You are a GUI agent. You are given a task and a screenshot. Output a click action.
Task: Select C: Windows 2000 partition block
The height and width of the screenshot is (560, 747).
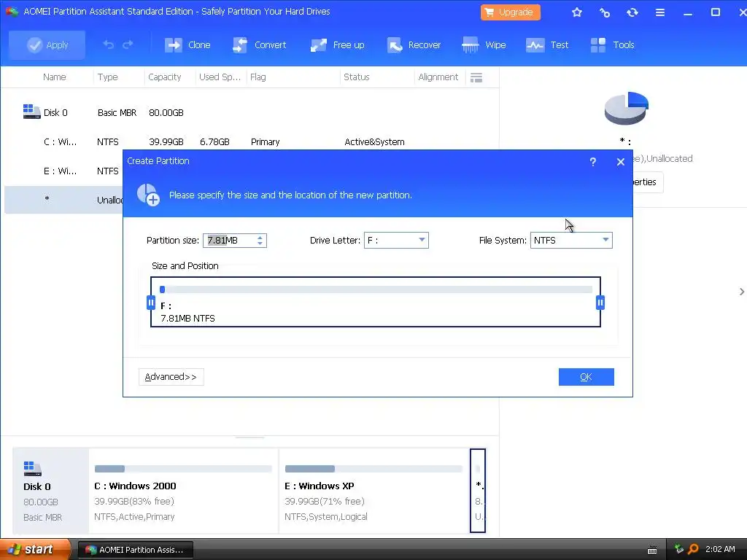pyautogui.click(x=183, y=491)
